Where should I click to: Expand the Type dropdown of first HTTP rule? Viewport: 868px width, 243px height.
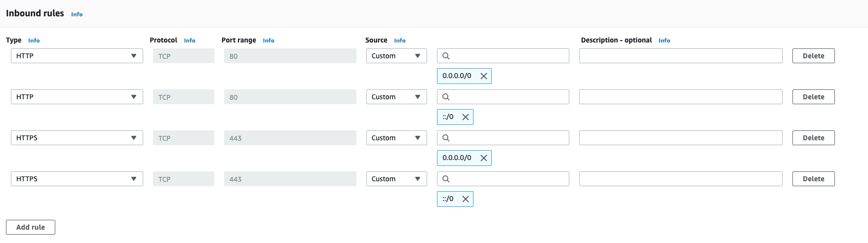coord(77,56)
